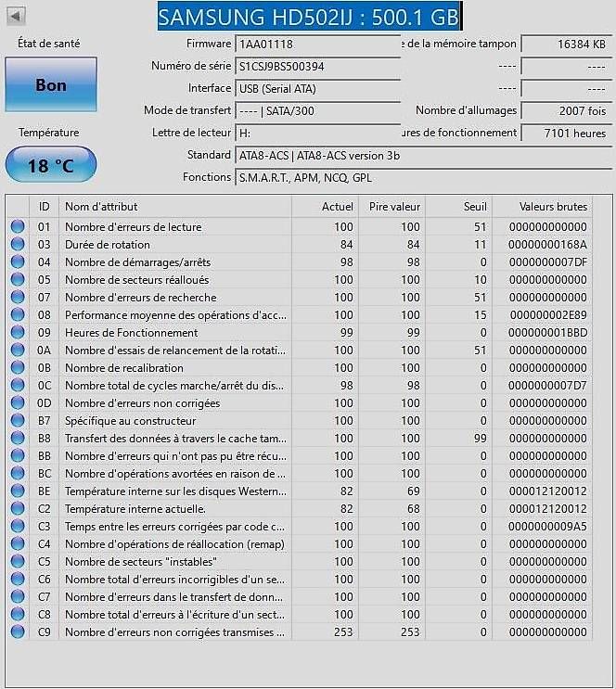Go to previous disk with back arrow

point(16,17)
